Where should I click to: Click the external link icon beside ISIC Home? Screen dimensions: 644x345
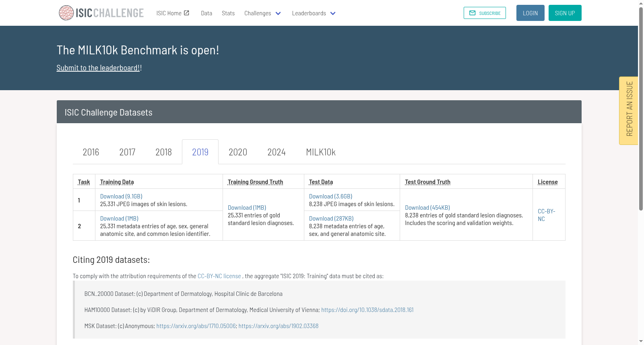186,13
